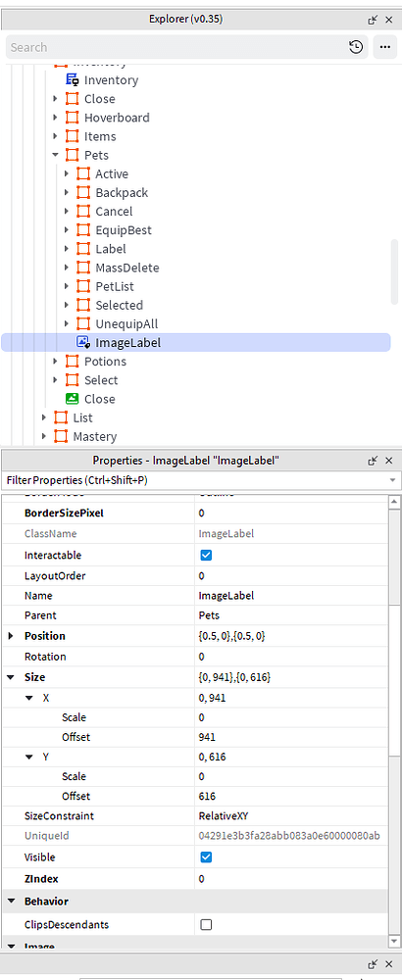Click the Cancel frame icon
Viewport: 402px width, 980px height.
83,212
